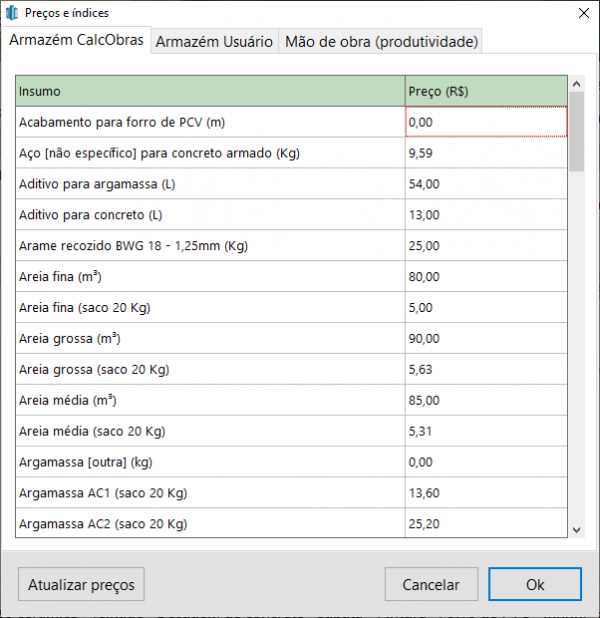Click price 9,59 for Aço concreto armado

click(x=486, y=153)
